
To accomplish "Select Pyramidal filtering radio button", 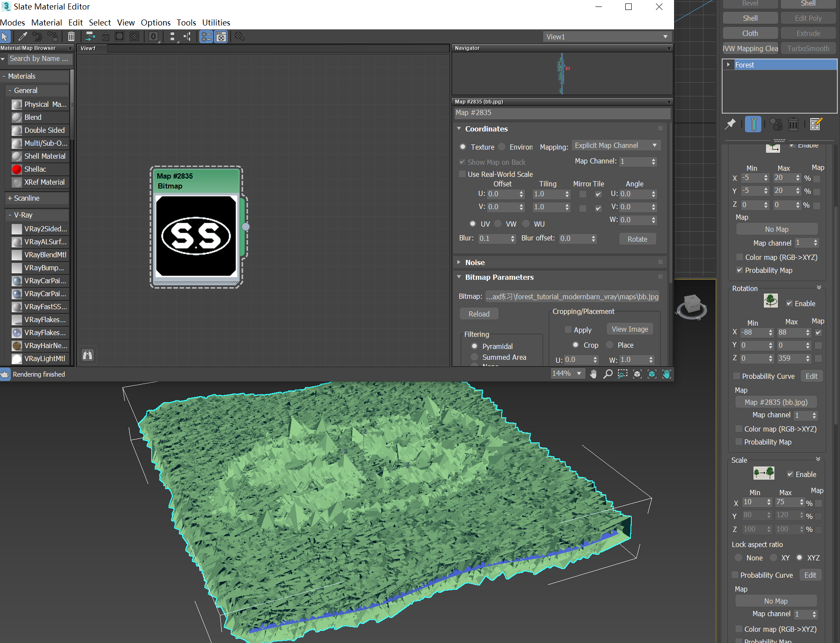I will [474, 346].
